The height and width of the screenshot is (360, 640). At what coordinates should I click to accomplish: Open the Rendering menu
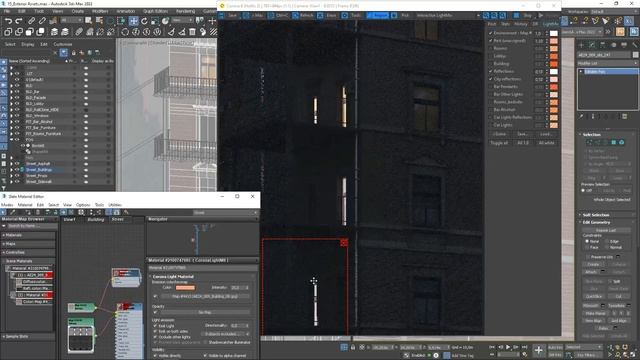pyautogui.click(x=185, y=11)
